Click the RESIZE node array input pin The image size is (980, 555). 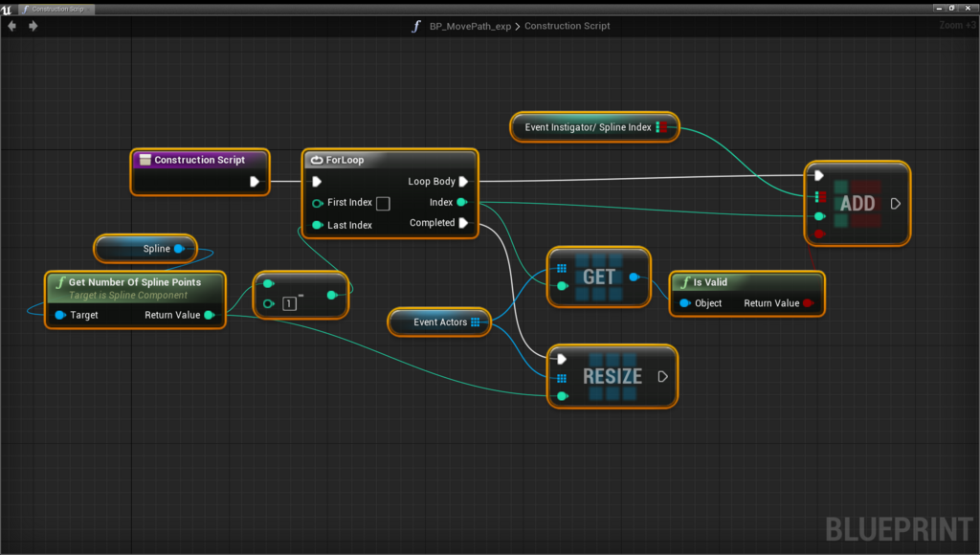[x=561, y=378]
